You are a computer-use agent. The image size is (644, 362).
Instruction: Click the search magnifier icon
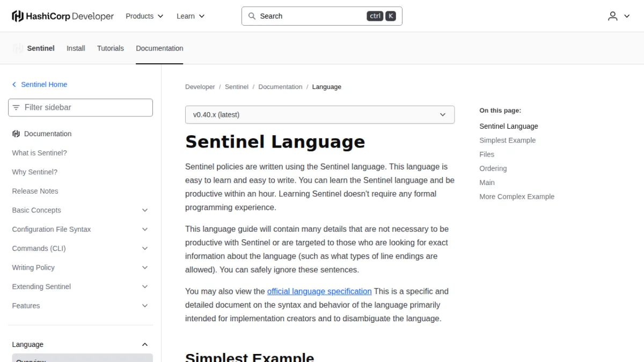click(252, 16)
